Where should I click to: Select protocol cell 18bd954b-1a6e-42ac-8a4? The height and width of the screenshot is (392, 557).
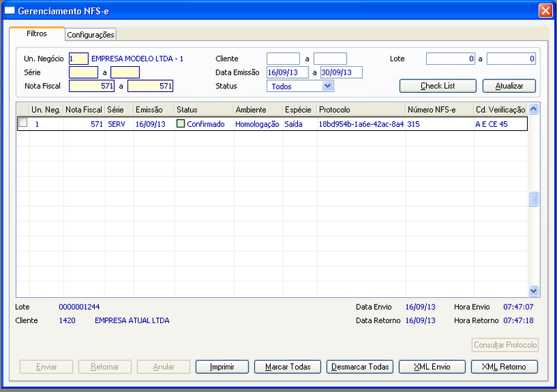point(361,124)
